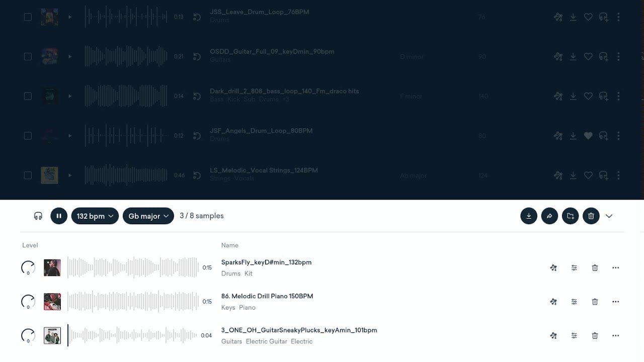The width and height of the screenshot is (644, 362).
Task: Share the stack using arrow icon
Action: pyautogui.click(x=549, y=216)
